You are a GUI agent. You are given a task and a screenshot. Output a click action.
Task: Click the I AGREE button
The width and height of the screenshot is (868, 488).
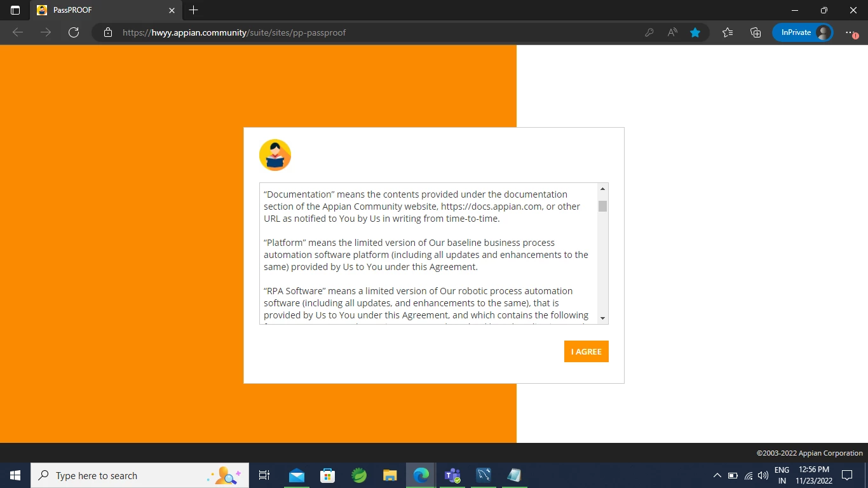(586, 351)
